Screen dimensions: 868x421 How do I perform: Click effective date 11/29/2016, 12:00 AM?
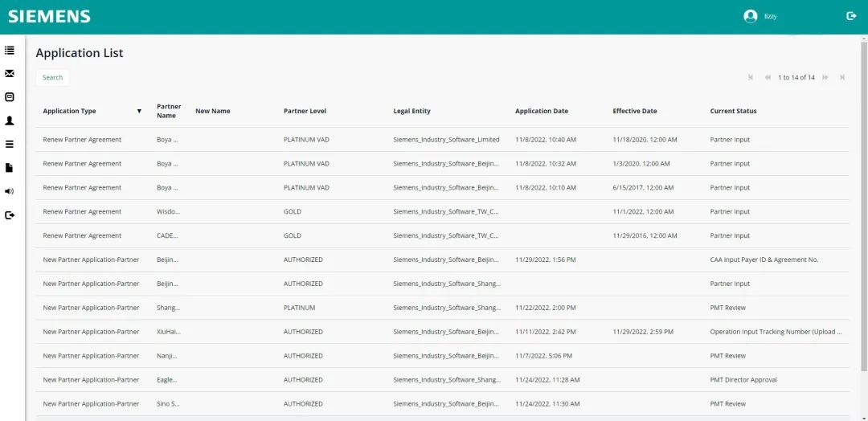(645, 235)
